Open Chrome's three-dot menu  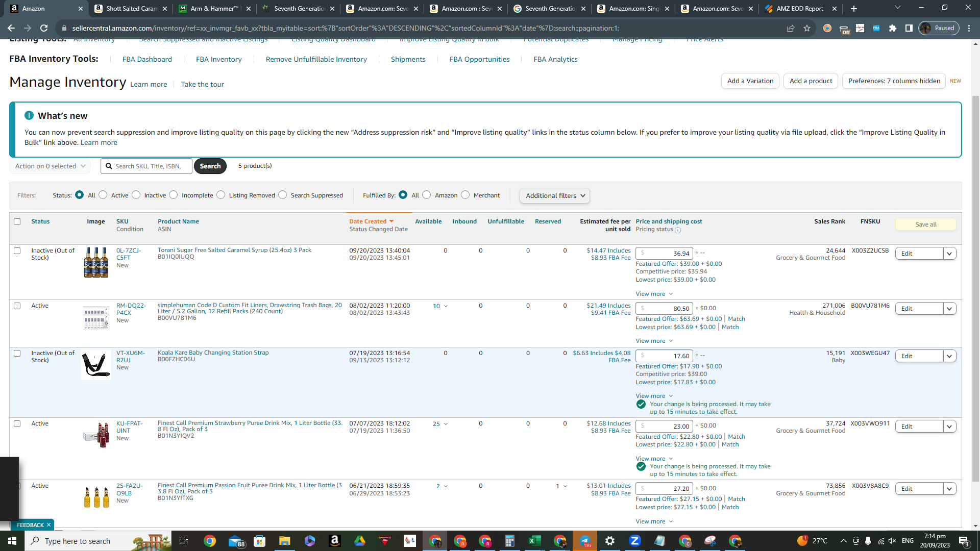click(969, 28)
